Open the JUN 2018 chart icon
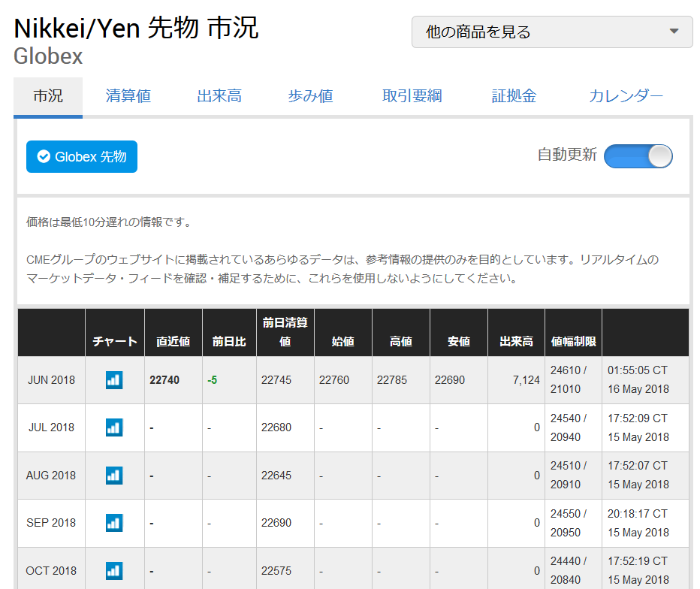 click(x=114, y=380)
